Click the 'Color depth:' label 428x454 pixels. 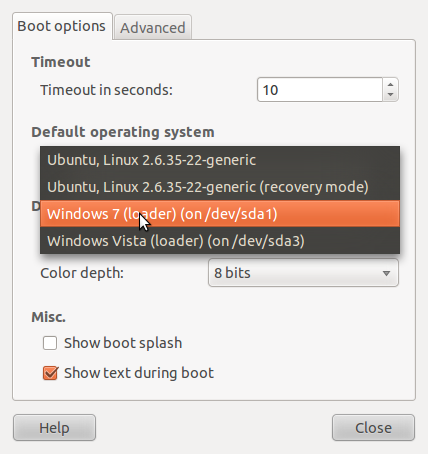[82, 273]
